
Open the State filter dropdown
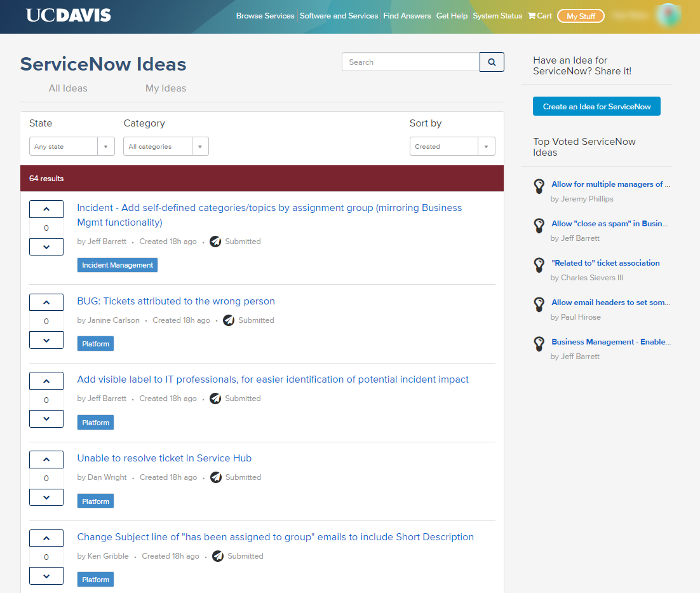tap(71, 146)
